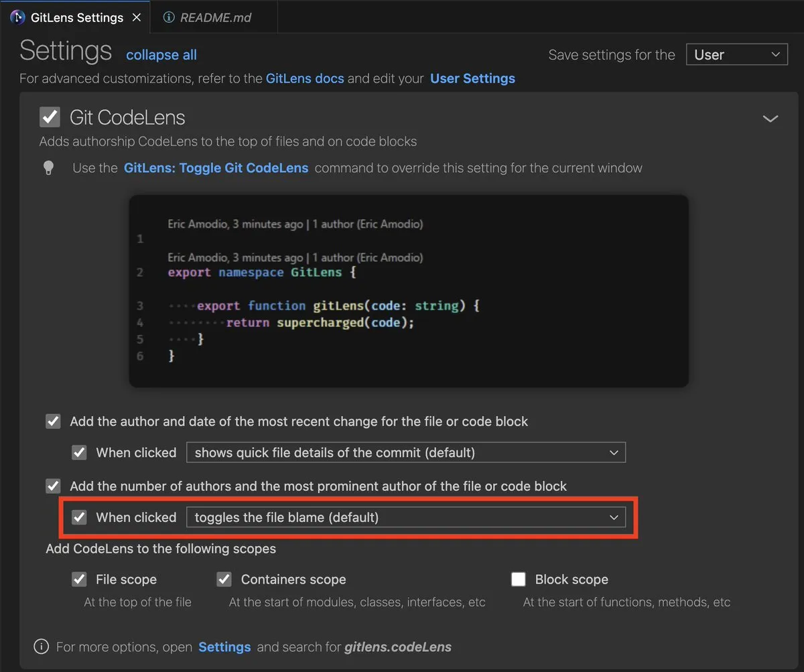
Task: Switch to the README.md tab
Action: [x=214, y=17]
